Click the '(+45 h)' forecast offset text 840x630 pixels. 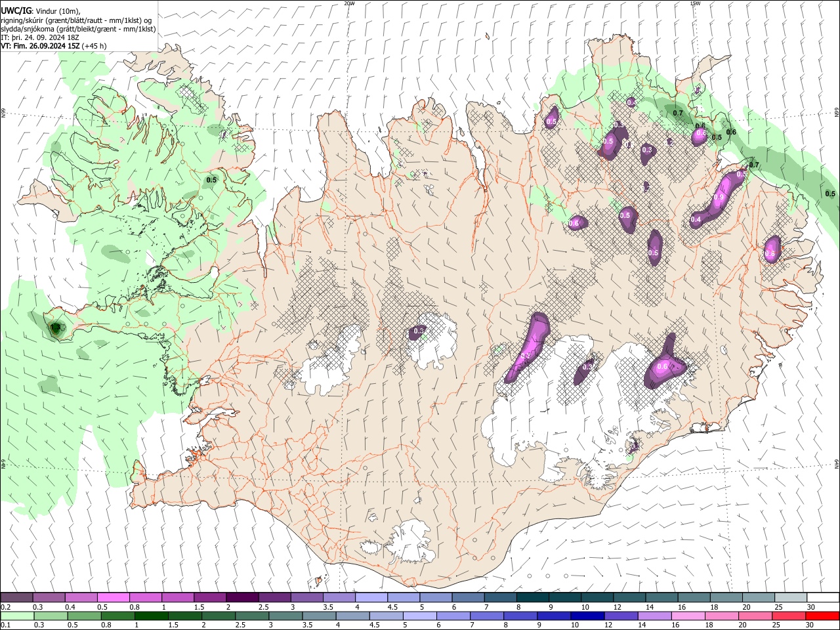coord(94,46)
